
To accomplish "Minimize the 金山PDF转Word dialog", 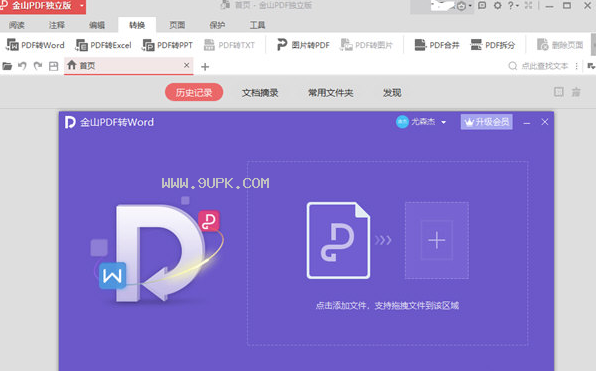I will [x=527, y=123].
